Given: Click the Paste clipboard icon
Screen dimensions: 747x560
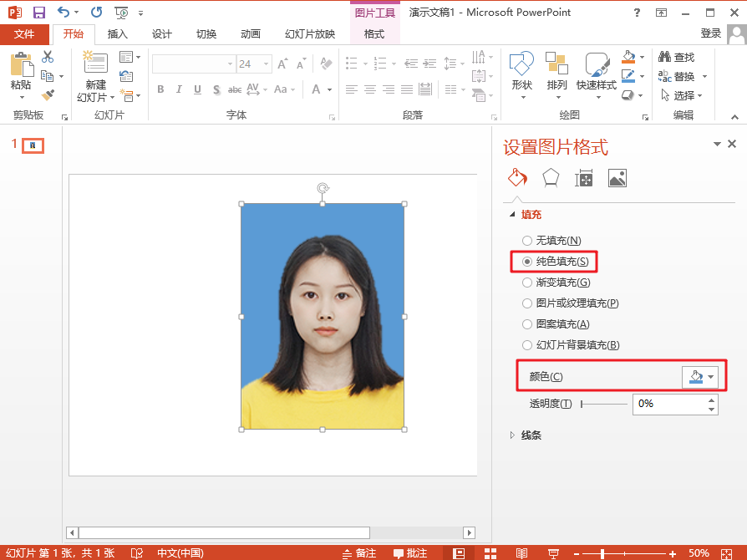Looking at the screenshot, I should click(x=22, y=64).
